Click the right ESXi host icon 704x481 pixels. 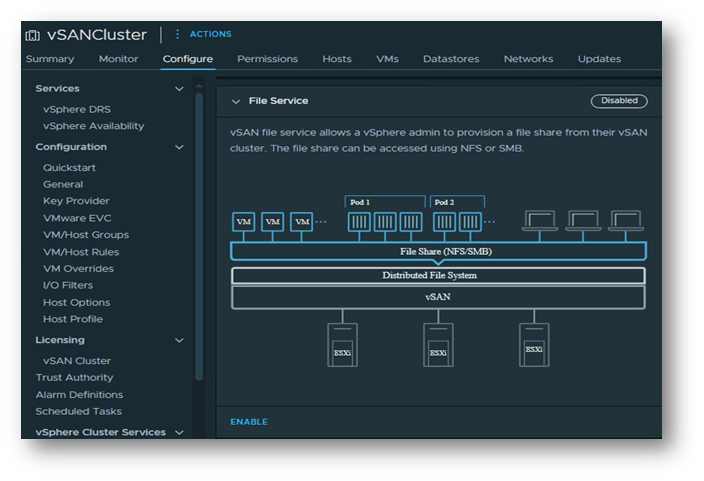point(534,345)
